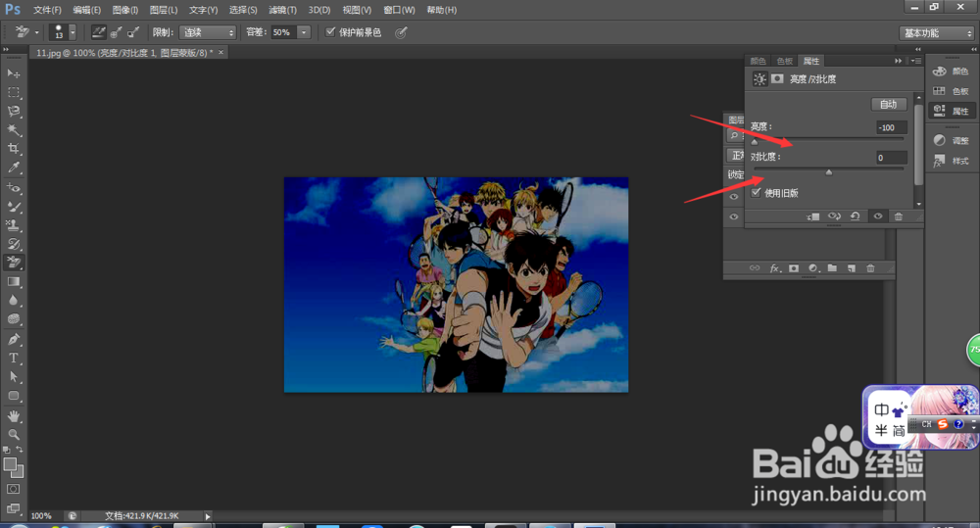
Task: Switch to the 颜色 tab
Action: pyautogui.click(x=759, y=61)
